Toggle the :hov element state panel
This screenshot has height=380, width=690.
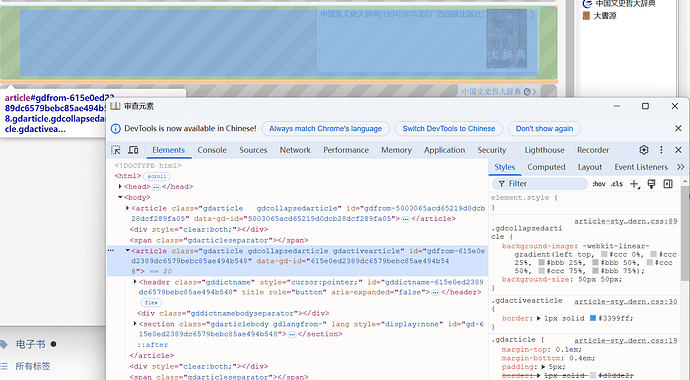tap(599, 184)
